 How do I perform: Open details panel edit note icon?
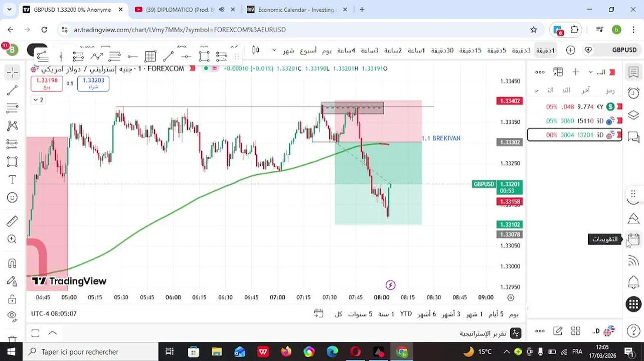558,331
